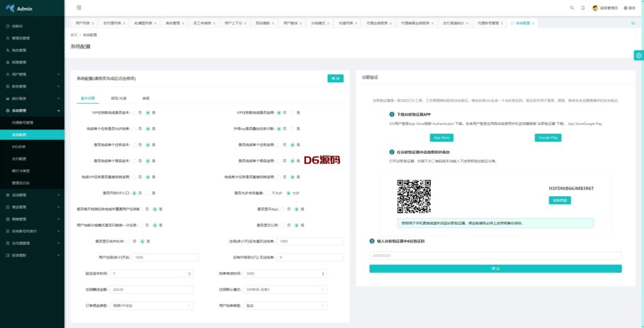This screenshot has height=328, width=644.
Task: Click the QR code image
Action: pos(414,197)
